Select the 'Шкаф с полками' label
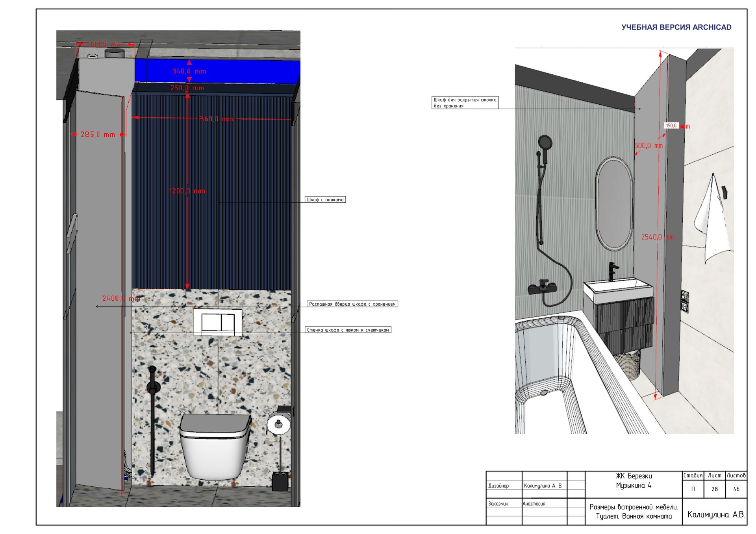Image resolution: width=756 pixels, height=534 pixels. pyautogui.click(x=325, y=200)
